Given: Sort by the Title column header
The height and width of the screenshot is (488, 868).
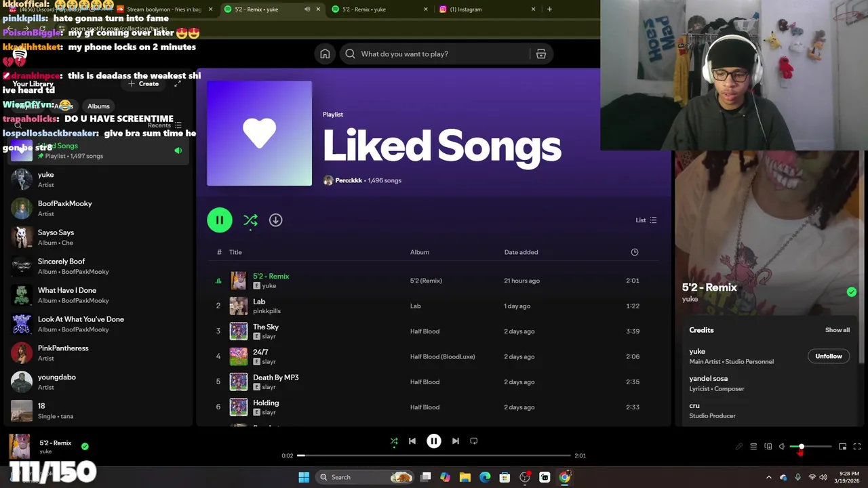Looking at the screenshot, I should click(x=235, y=252).
